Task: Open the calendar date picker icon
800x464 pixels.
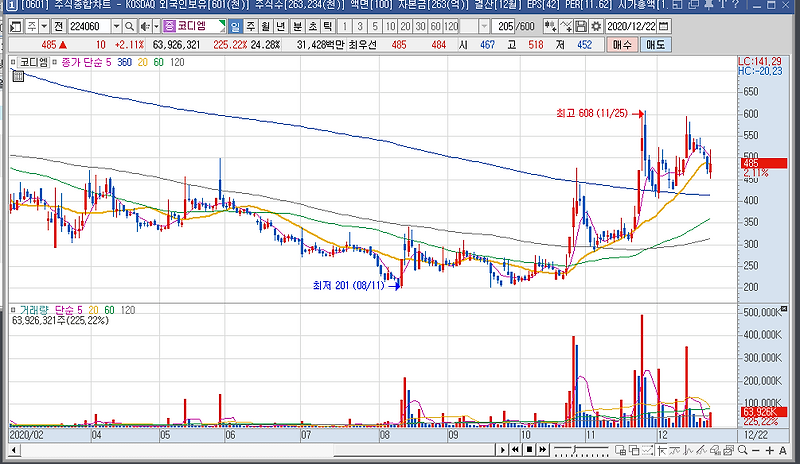Action: pos(663,26)
